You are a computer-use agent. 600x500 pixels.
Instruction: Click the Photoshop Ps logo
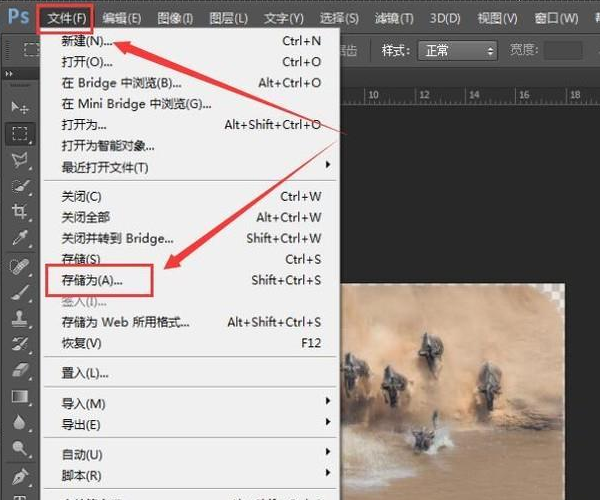18,16
